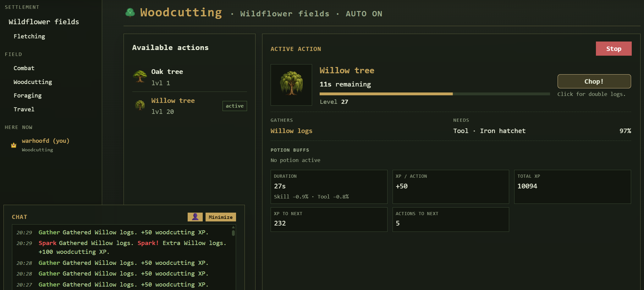Select Willow tree lvl 20 action
Image resolution: width=644 pixels, height=290 pixels.
tap(190, 106)
